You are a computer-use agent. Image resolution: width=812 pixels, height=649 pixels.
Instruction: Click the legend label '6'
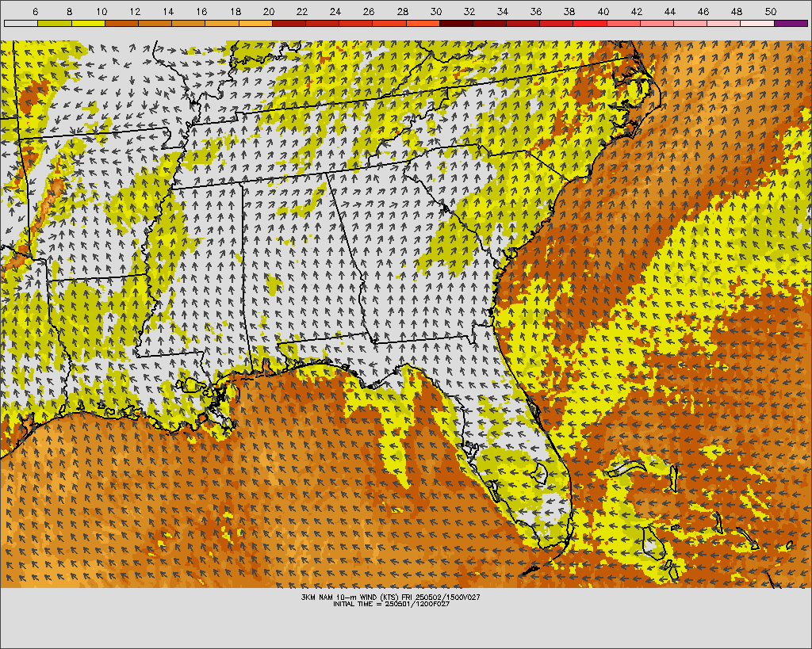coord(35,11)
